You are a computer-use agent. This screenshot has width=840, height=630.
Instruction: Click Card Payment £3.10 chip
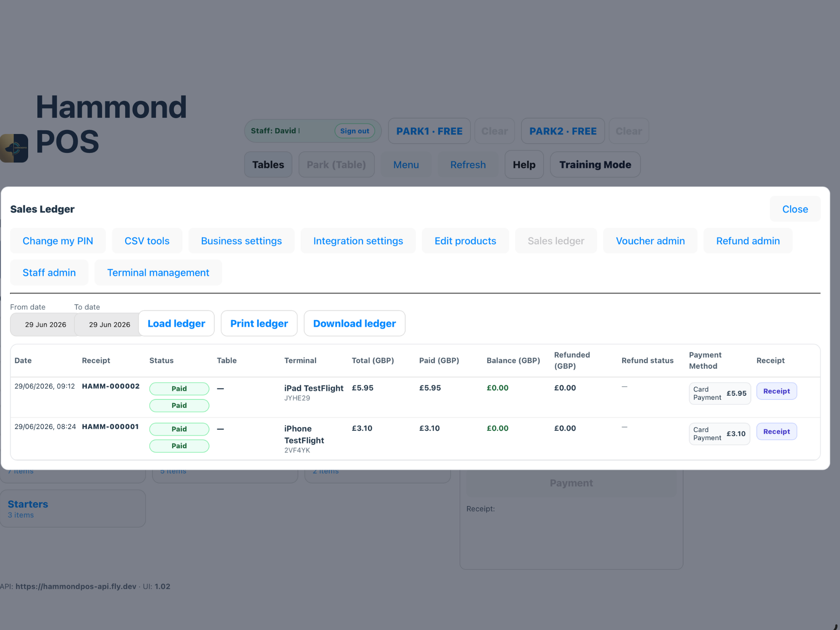click(719, 434)
